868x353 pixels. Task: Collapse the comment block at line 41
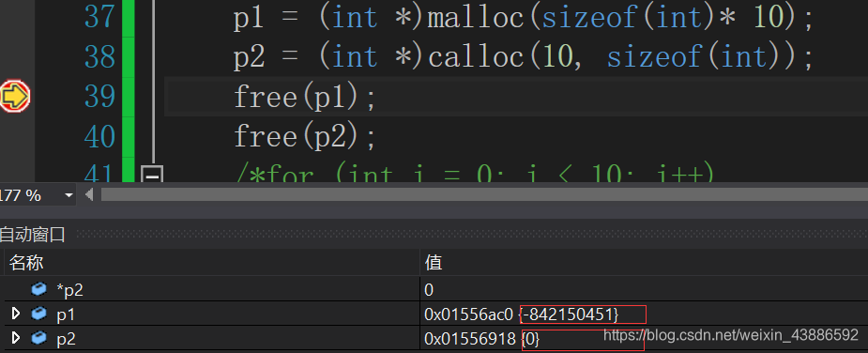151,176
